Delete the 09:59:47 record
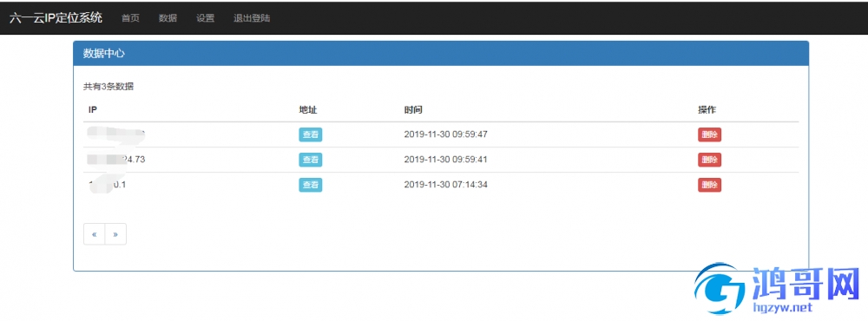Screen dimensions: 868x321 (x=709, y=134)
